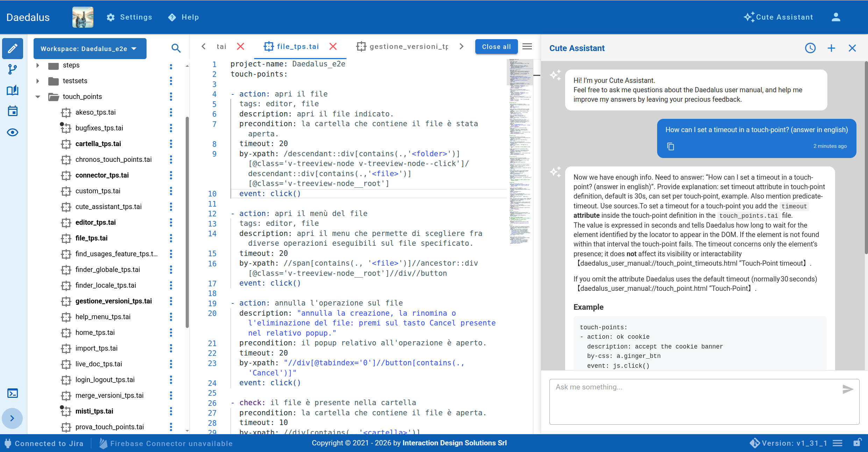Open the manual book sidebar icon
This screenshot has width=868, height=452.
click(x=13, y=90)
